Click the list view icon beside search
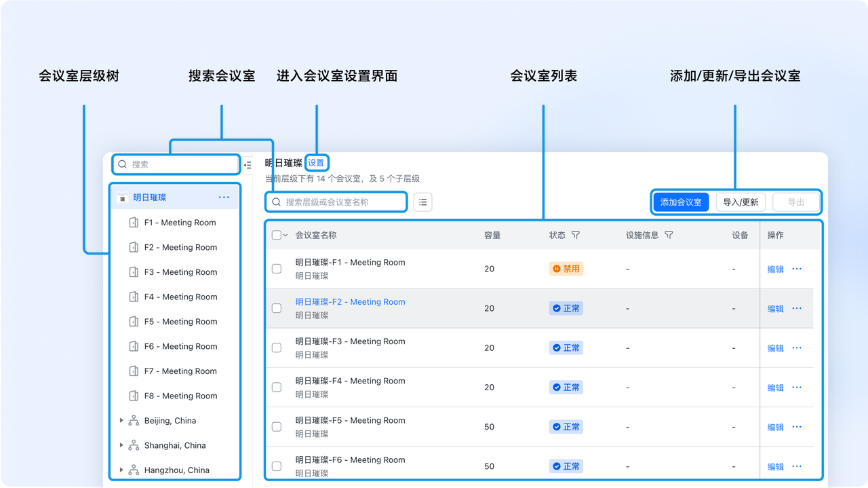The width and height of the screenshot is (868, 488). pos(423,202)
